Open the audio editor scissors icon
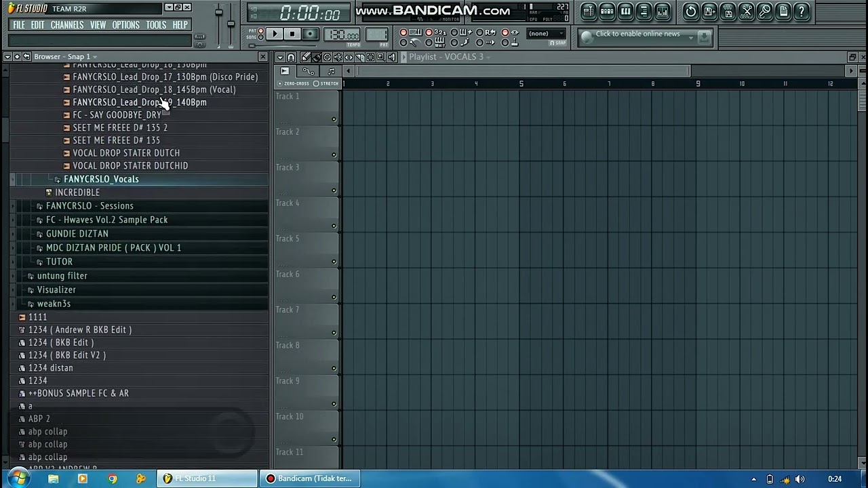Viewport: 868px width, 488px height. pyautogui.click(x=747, y=12)
